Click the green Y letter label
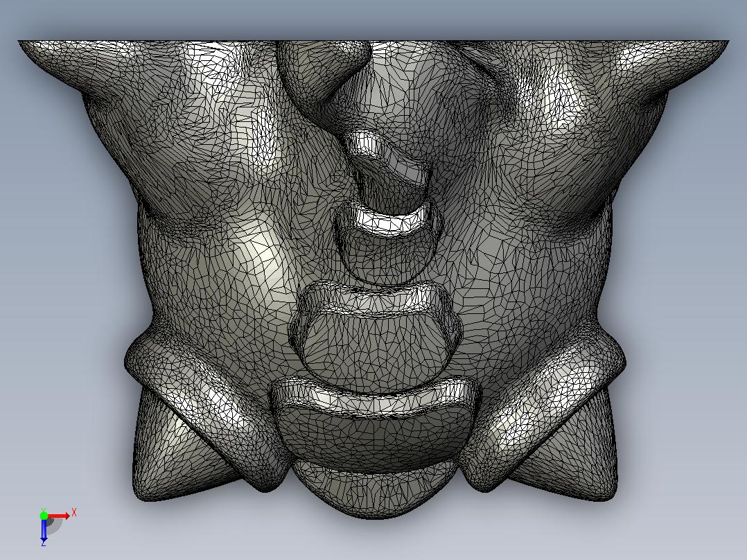 [x=44, y=510]
